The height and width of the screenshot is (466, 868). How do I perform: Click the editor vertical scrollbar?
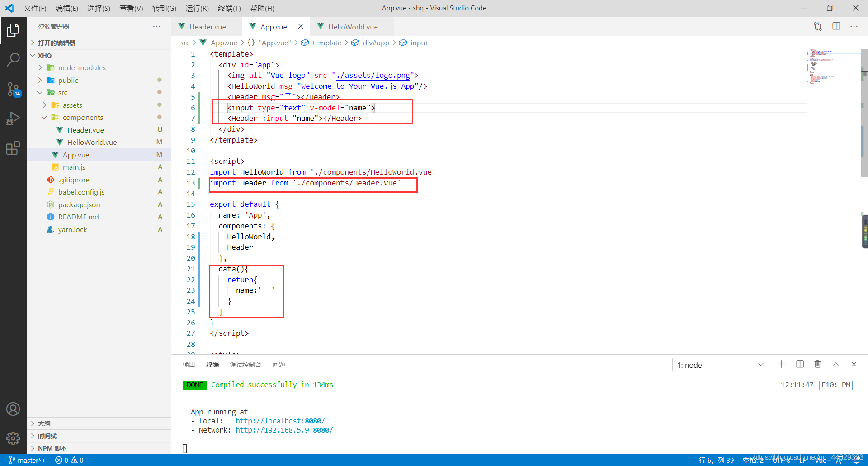pyautogui.click(x=864, y=113)
